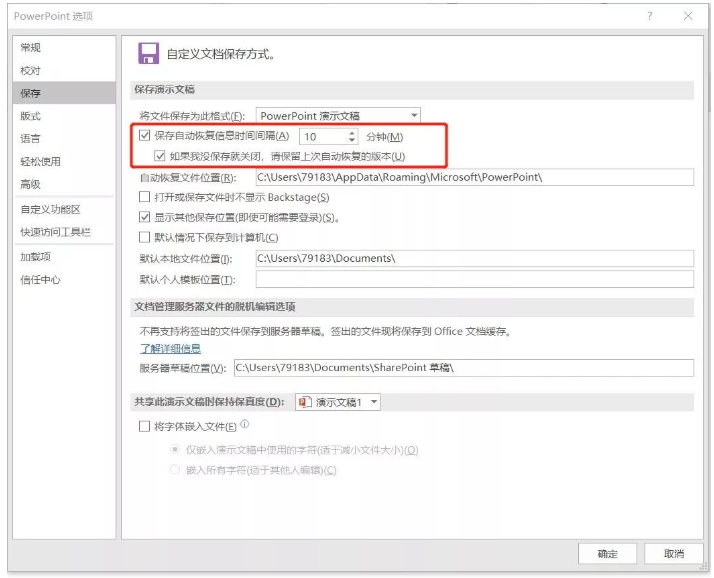The width and height of the screenshot is (714, 578).
Task: Open the 快速访问工具栏 category
Action: tap(64, 232)
